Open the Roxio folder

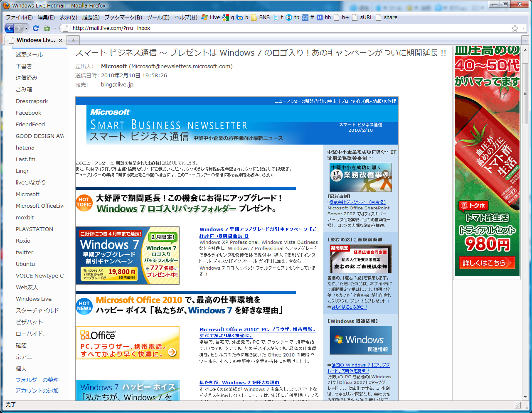23,241
